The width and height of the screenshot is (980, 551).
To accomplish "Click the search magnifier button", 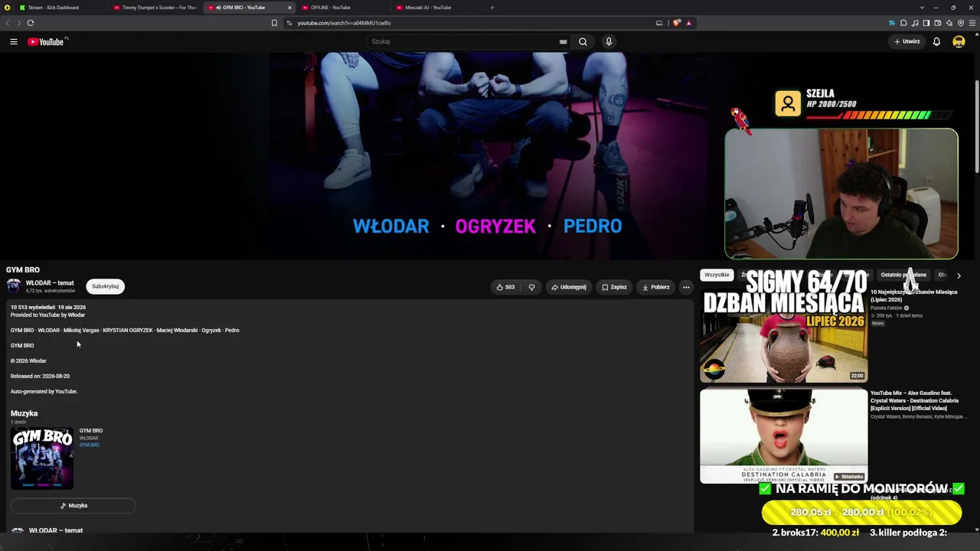I will point(583,41).
